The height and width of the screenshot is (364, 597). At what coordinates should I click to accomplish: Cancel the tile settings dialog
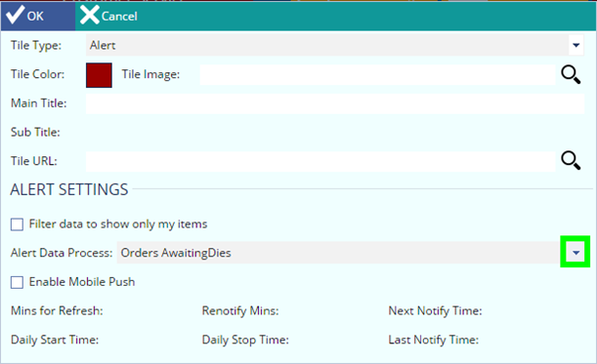tap(108, 16)
